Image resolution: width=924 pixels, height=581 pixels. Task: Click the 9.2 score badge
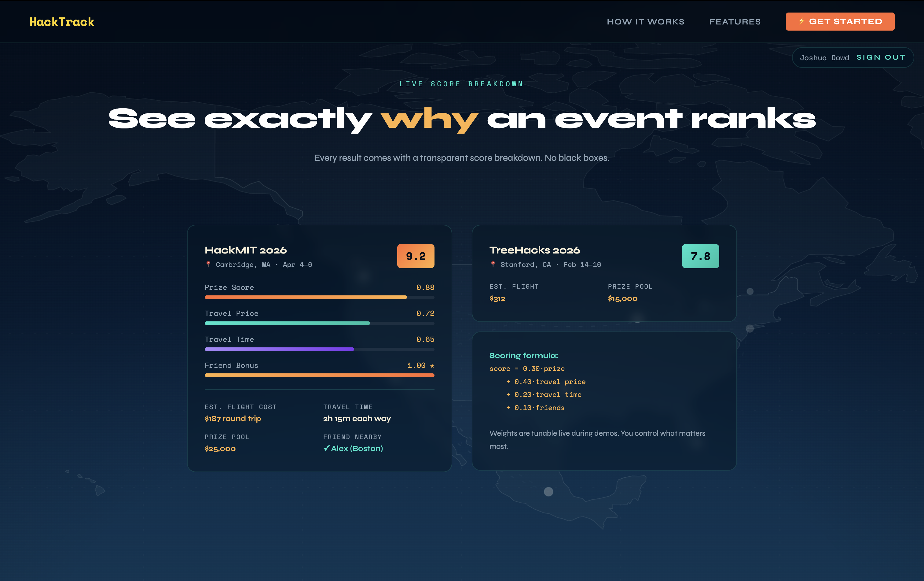pyautogui.click(x=416, y=256)
